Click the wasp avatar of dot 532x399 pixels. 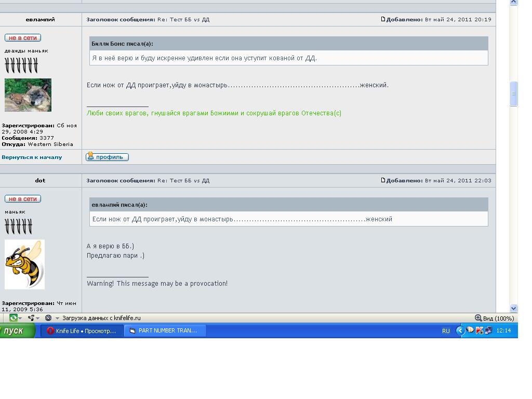(24, 264)
